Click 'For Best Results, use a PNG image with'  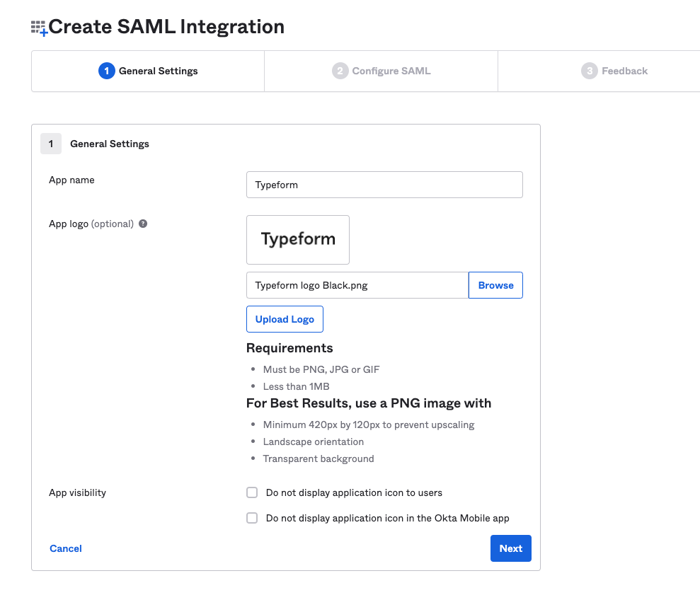tap(369, 403)
